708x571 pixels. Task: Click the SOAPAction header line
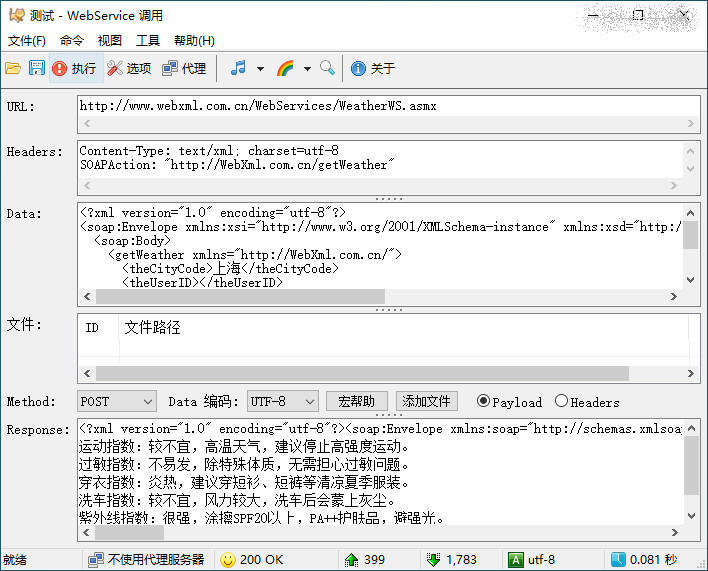[237, 165]
